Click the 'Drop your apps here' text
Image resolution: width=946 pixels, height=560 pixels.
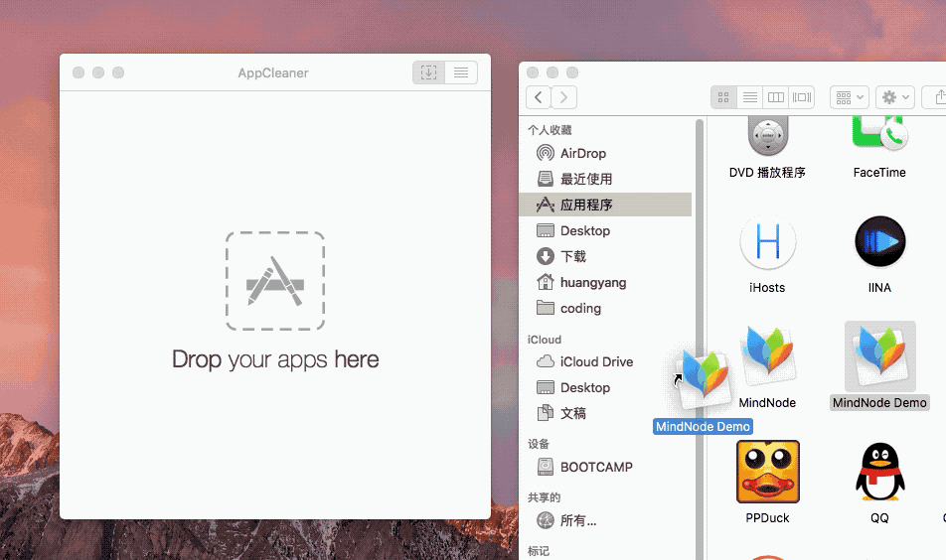click(x=275, y=359)
